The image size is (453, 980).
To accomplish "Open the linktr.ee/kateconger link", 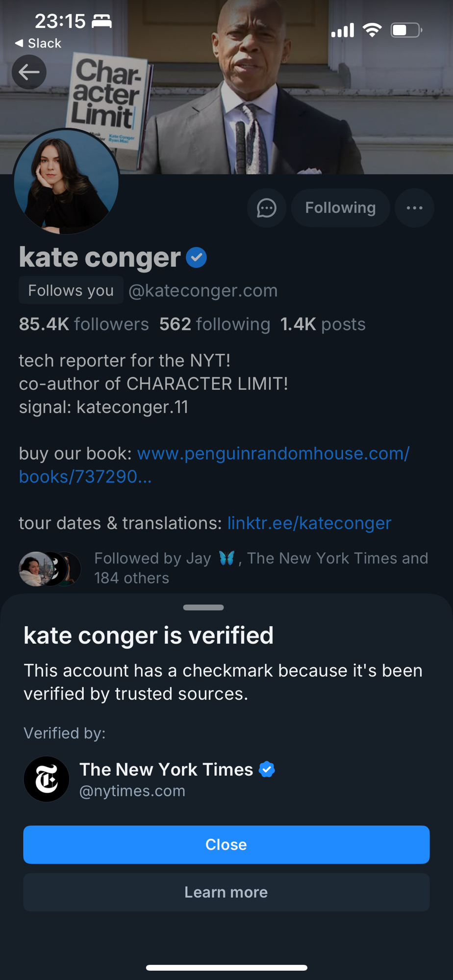I will pos(309,523).
